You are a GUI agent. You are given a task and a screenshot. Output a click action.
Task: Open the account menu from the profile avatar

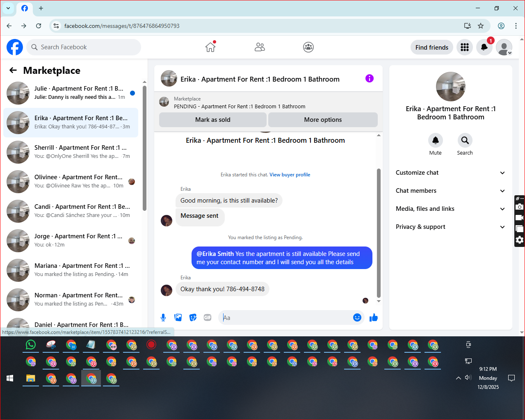coord(504,47)
